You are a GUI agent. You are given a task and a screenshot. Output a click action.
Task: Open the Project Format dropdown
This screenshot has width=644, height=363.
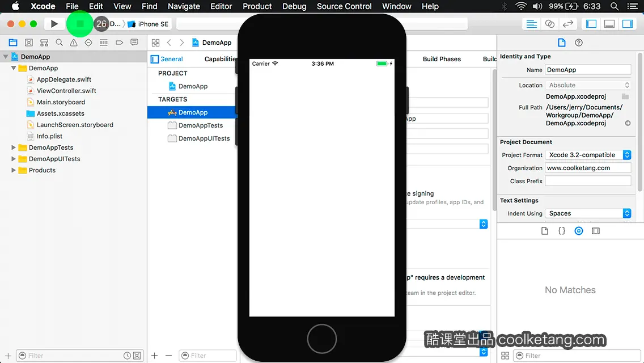tap(588, 155)
